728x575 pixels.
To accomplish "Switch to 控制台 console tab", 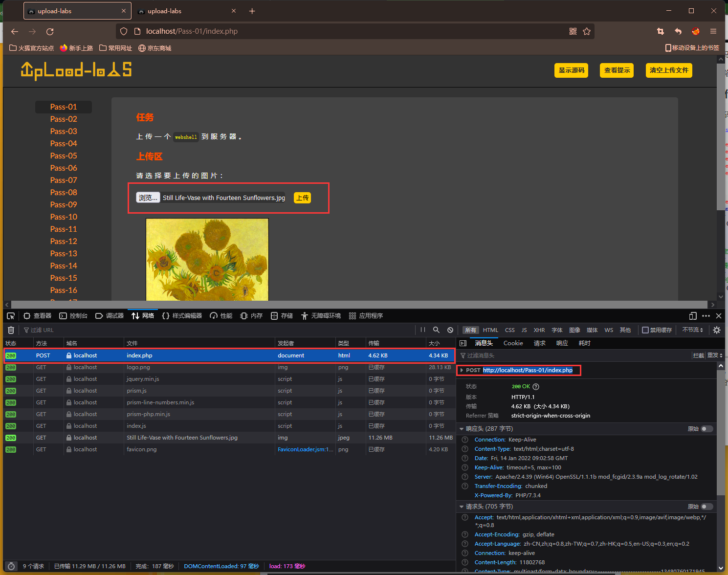I will (x=73, y=316).
